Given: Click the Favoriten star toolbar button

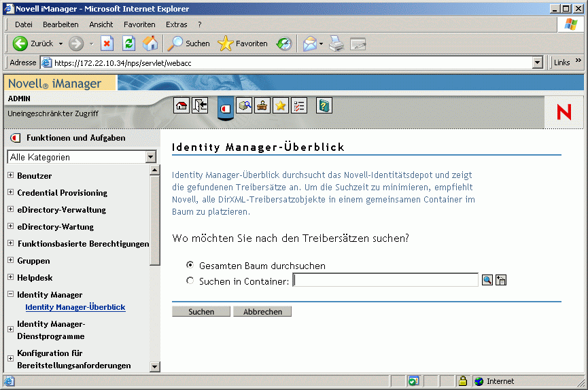Looking at the screenshot, I should click(243, 43).
